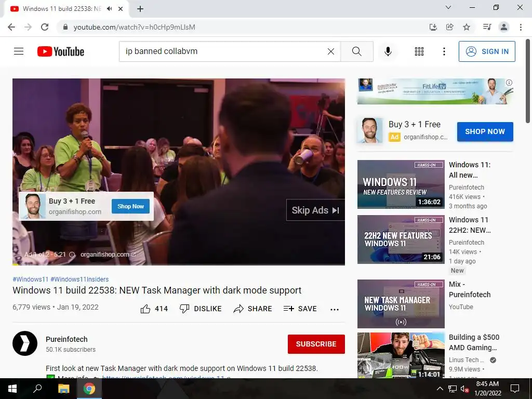Skip the video ad
The width and height of the screenshot is (532, 399).
[315, 210]
